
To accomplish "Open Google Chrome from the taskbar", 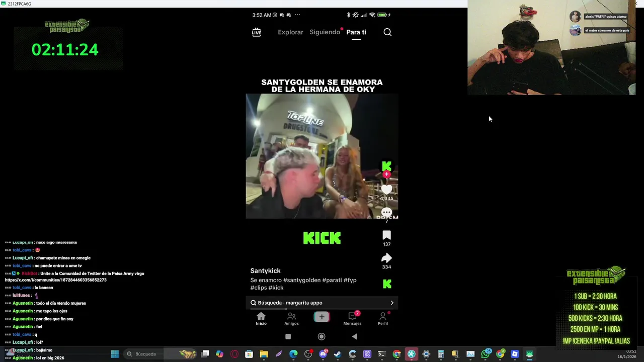I will [x=396, y=354].
